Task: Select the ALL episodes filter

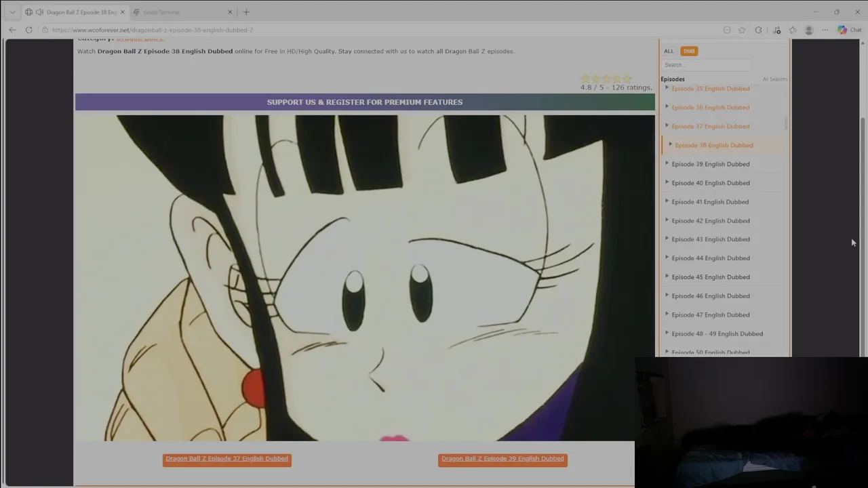Action: tap(669, 51)
